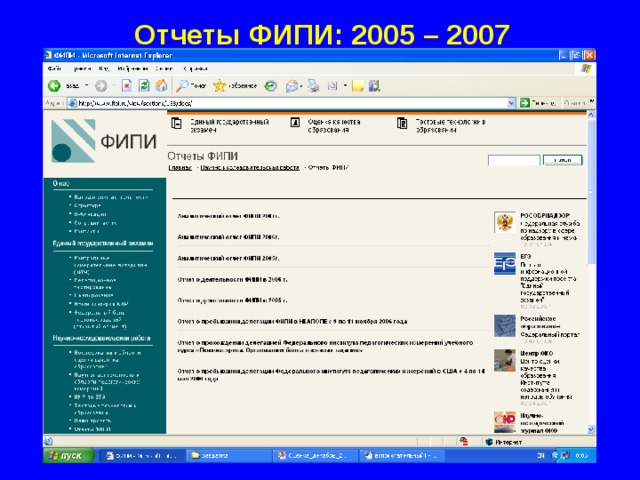This screenshot has width=640, height=480.
Task: Click the Internet zone globe in status bar
Action: (x=489, y=442)
